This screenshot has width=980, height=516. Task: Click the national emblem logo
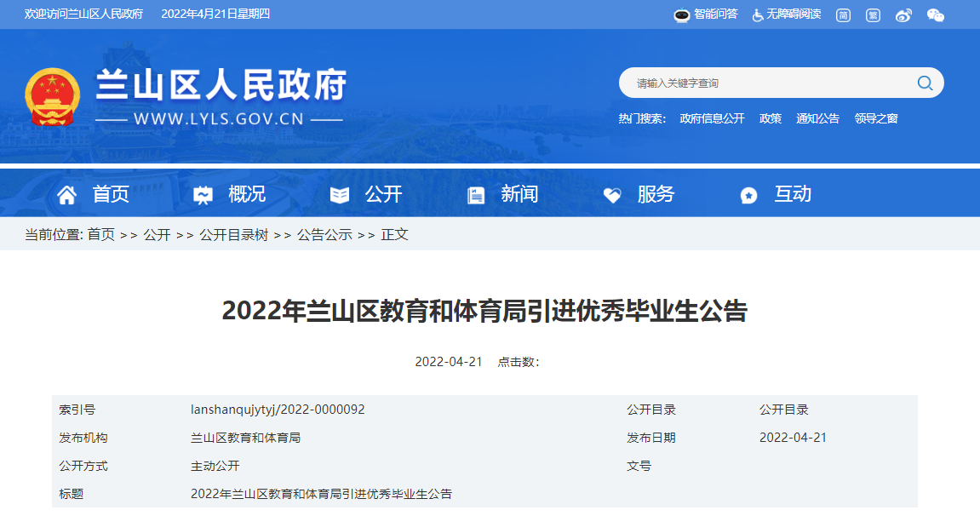[53, 97]
